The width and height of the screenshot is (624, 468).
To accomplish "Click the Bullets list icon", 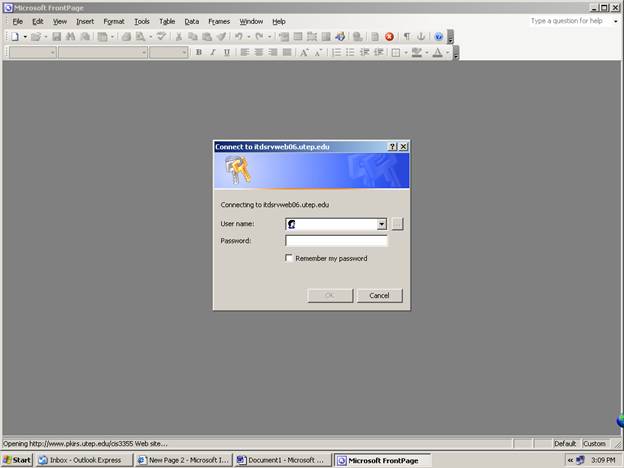I will click(350, 53).
